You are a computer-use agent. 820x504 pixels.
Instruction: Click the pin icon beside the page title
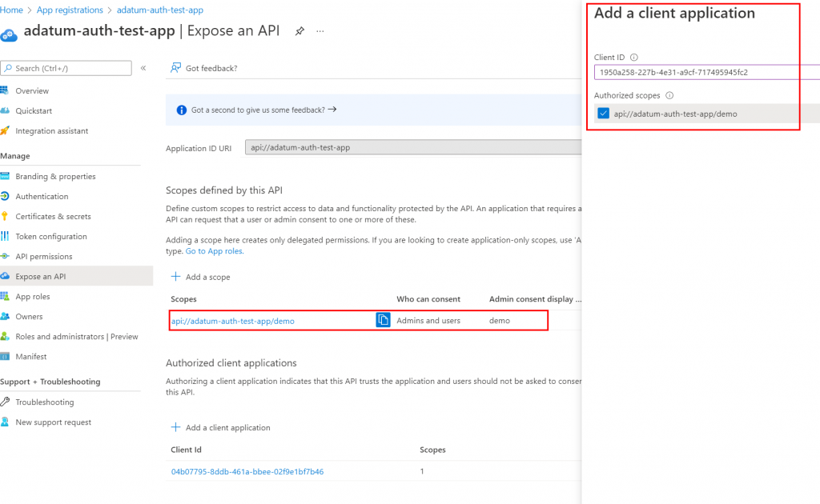299,31
